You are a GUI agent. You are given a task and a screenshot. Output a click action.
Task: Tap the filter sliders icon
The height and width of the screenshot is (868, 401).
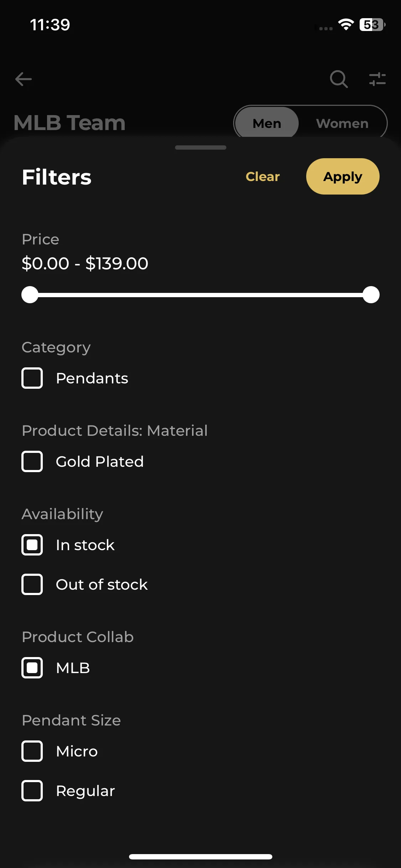377,79
